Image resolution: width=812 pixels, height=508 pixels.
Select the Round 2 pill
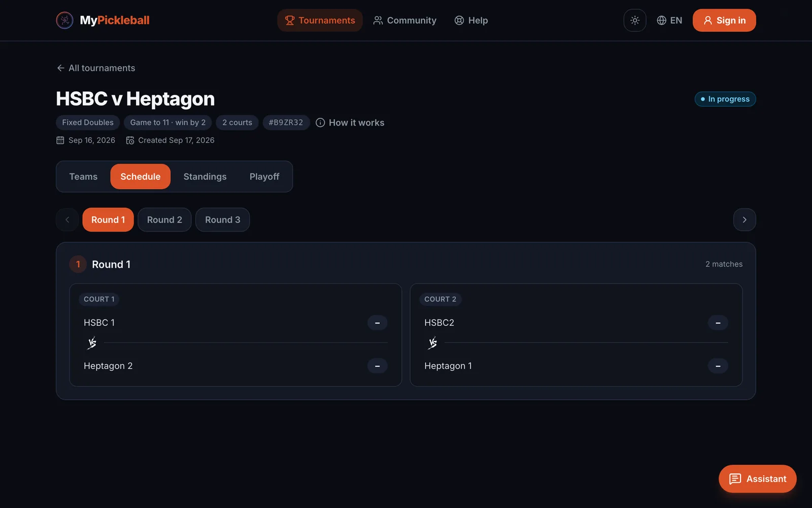coord(164,220)
